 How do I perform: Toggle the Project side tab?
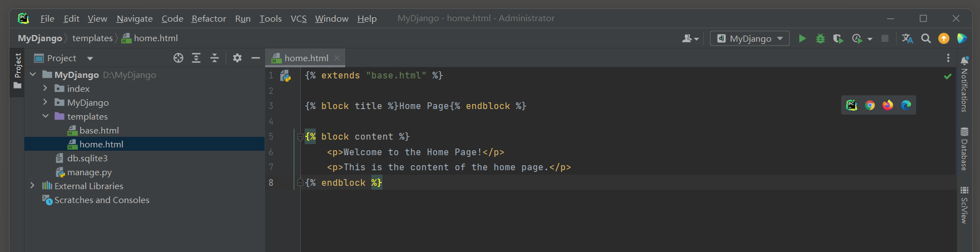coord(18,71)
